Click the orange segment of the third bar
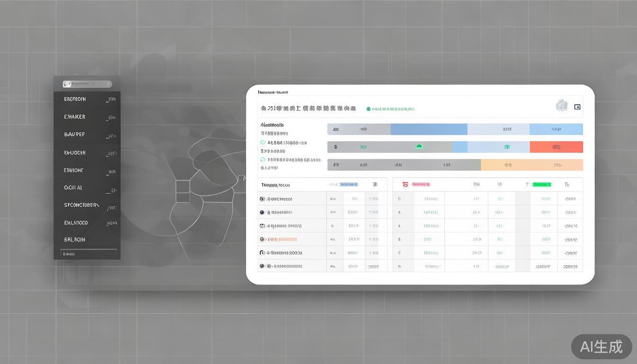Viewport: 637px width, 364px height. [x=531, y=165]
